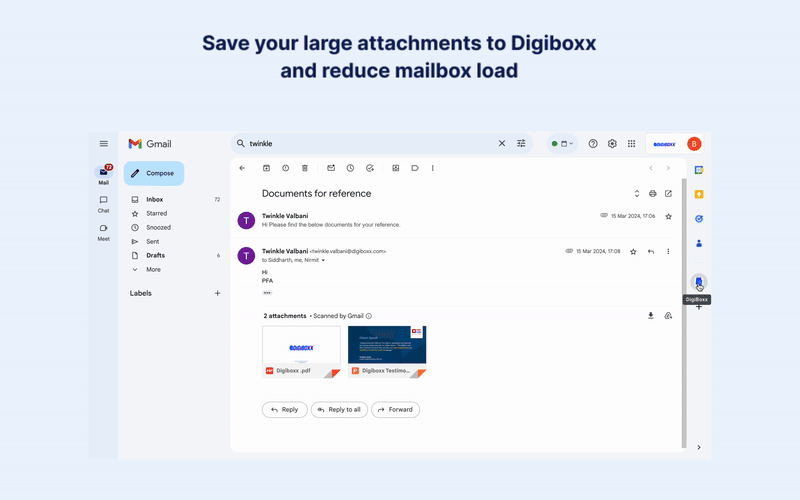800x500 pixels.
Task: Go to older conversation chevron
Action: tap(668, 168)
